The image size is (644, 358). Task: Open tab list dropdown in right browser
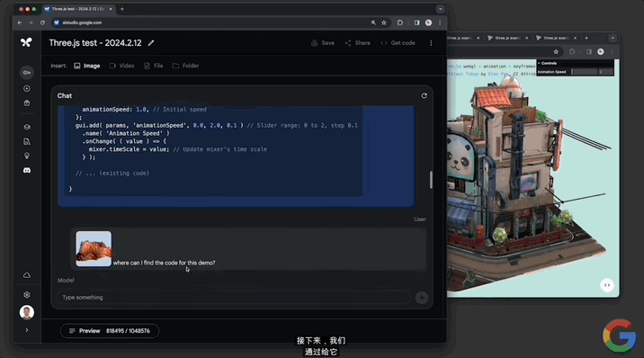coord(613,38)
